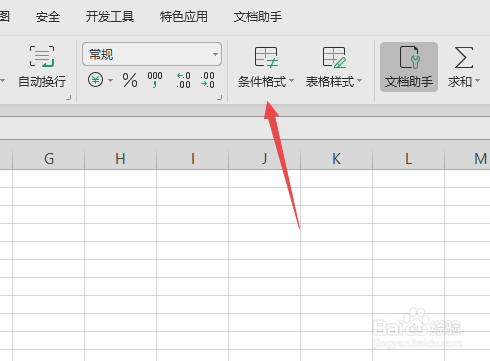Screen dimensions: 490x361
Task: Open 表格样式 table style
Action: pyautogui.click(x=334, y=68)
